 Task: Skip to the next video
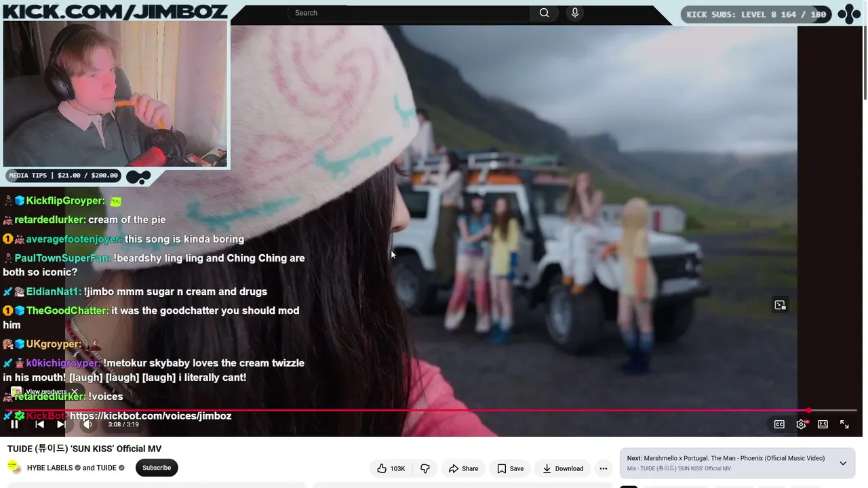[x=61, y=424]
